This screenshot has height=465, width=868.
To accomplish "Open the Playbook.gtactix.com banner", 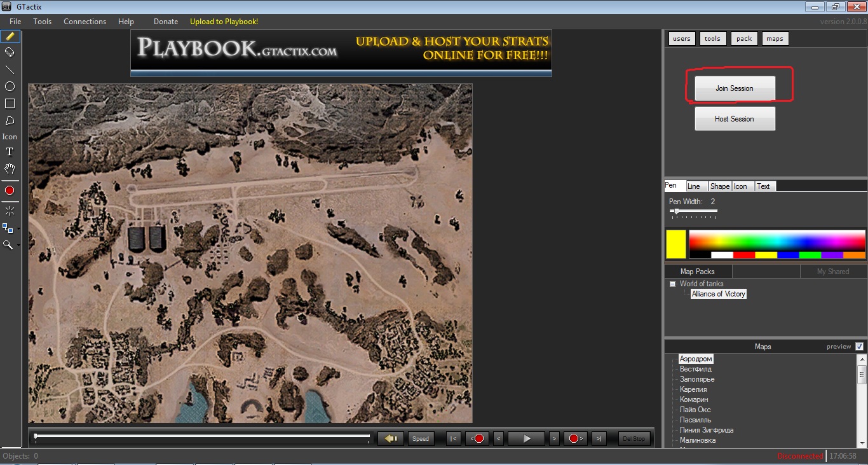I will point(341,52).
